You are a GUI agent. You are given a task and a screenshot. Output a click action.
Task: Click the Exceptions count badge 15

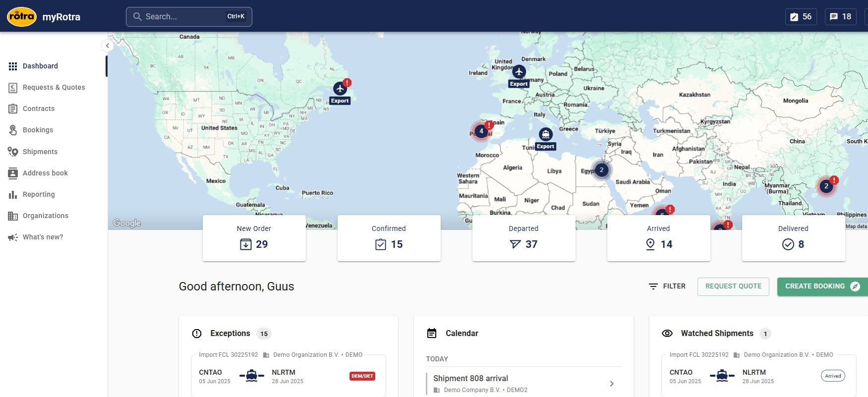(264, 334)
